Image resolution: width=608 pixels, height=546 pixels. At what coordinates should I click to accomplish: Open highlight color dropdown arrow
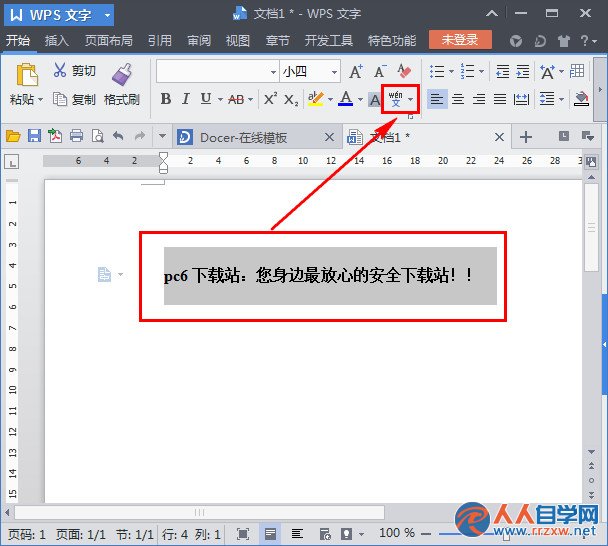pyautogui.click(x=330, y=100)
